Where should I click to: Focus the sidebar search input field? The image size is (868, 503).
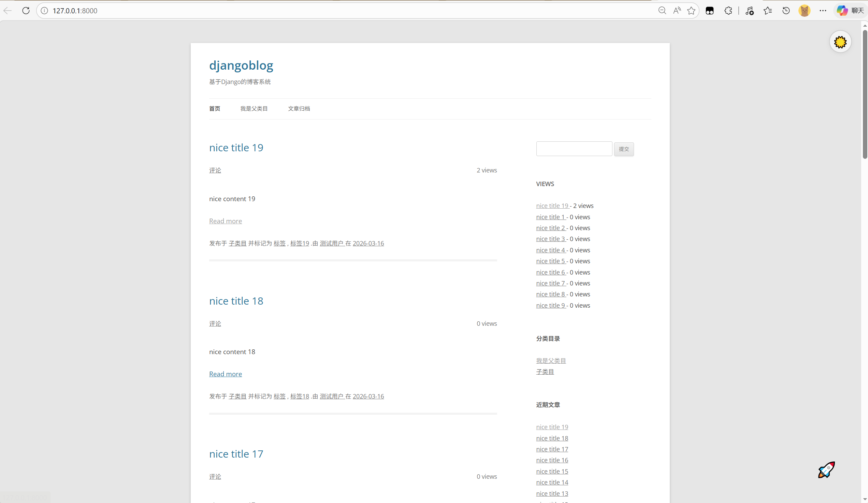pyautogui.click(x=574, y=149)
